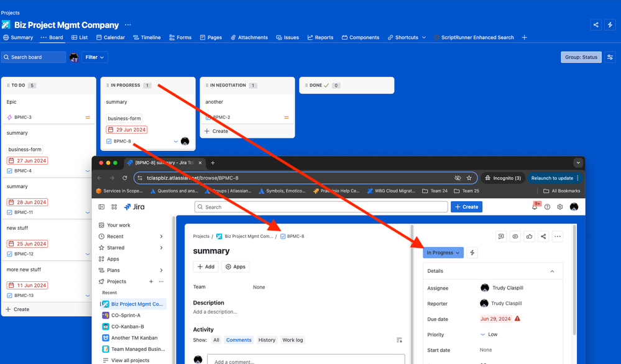Click the browser address bar URL
Image resolution: width=621 pixels, height=364 pixels.
pyautogui.click(x=193, y=178)
